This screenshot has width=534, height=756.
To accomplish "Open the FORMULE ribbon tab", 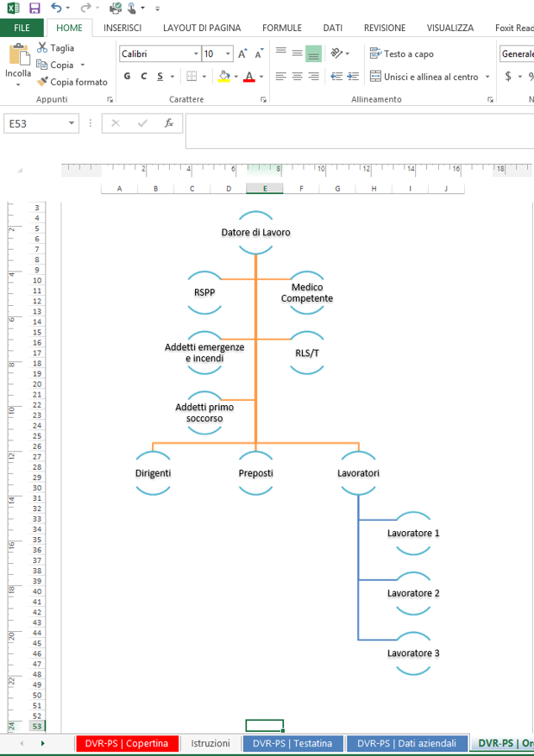I will point(281,28).
